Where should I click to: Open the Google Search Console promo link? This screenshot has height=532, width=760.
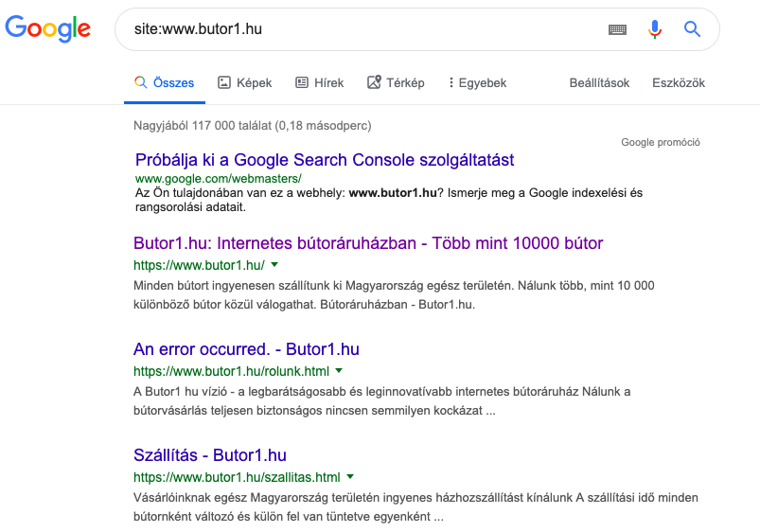tap(325, 160)
